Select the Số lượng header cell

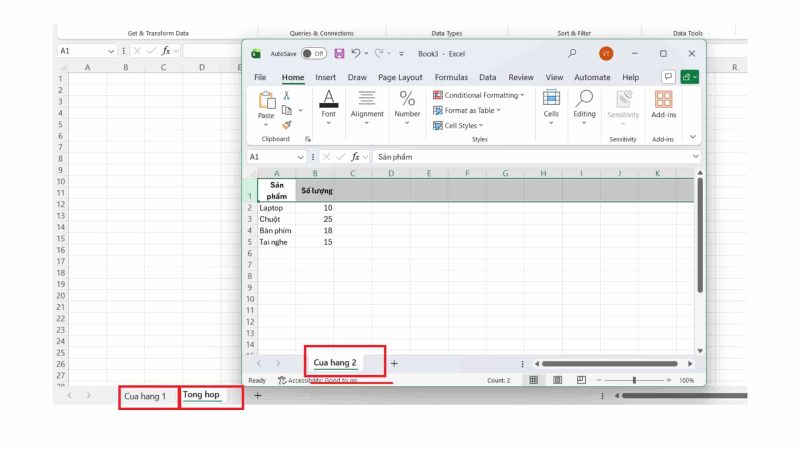coord(315,190)
